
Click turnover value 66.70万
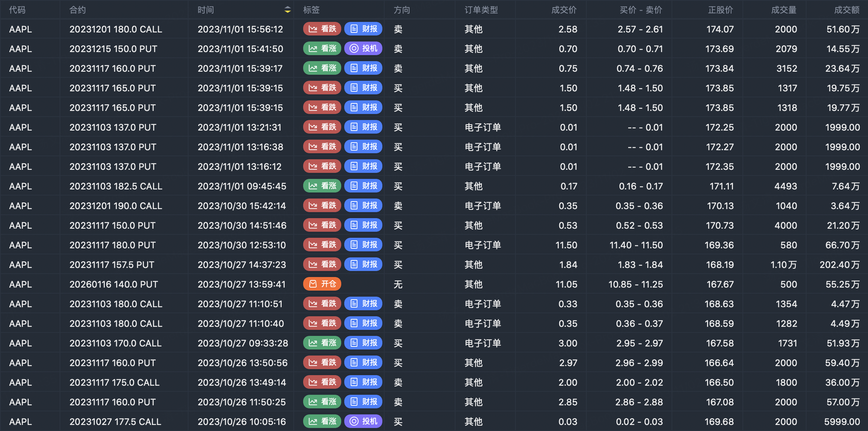click(842, 245)
